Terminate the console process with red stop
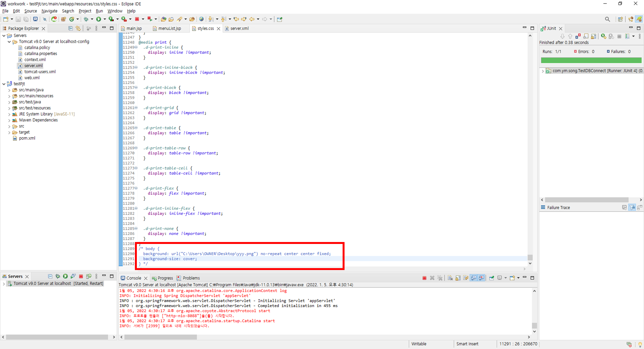The image size is (644, 349). point(424,278)
